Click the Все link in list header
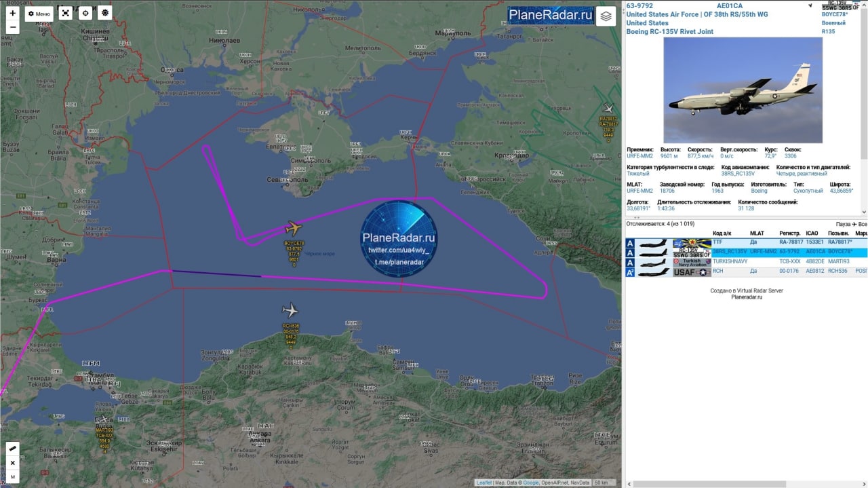The width and height of the screenshot is (868, 488). [863, 224]
